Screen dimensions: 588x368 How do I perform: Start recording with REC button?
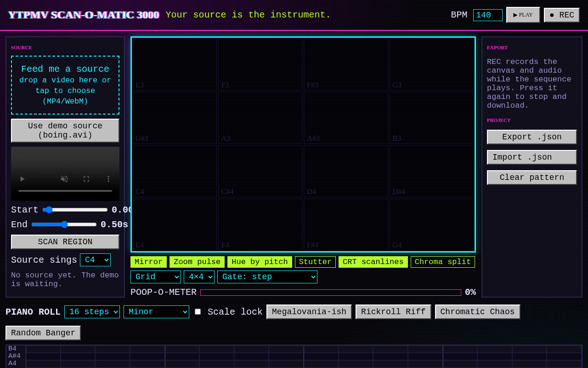pos(562,15)
